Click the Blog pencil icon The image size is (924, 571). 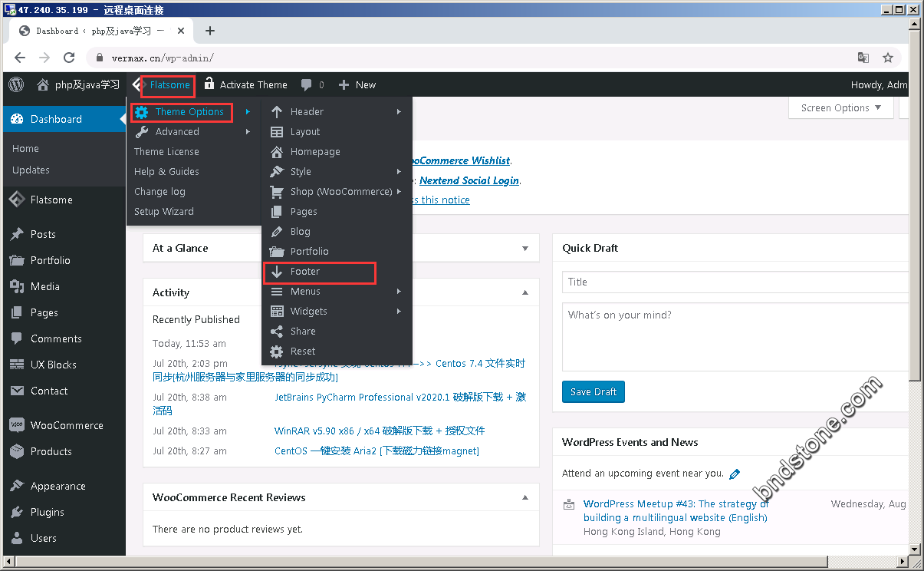pyautogui.click(x=277, y=232)
